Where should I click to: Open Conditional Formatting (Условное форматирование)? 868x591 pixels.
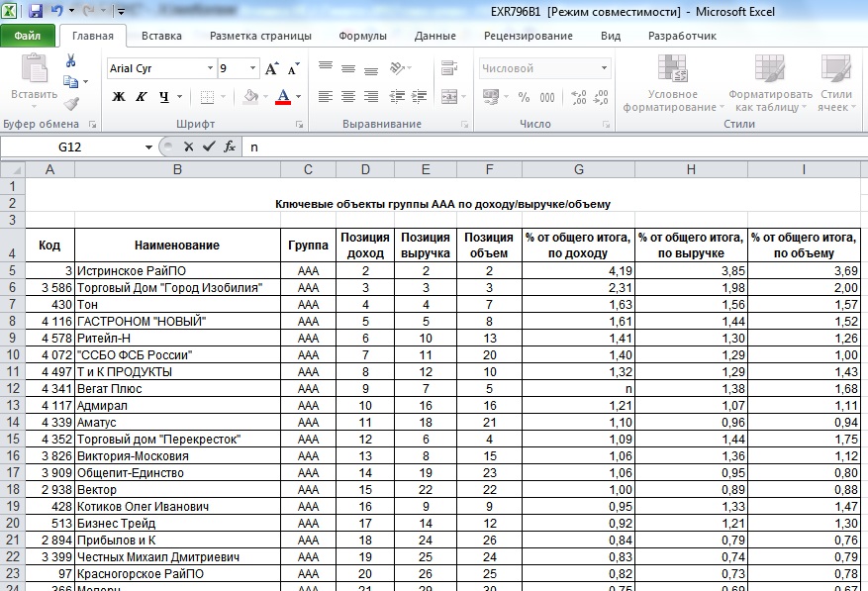pos(673,83)
